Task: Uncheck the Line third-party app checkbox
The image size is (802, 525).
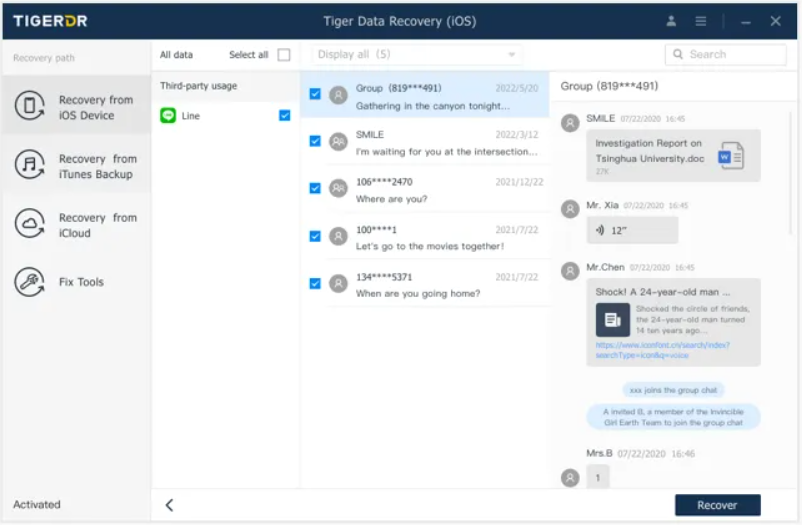Action: point(285,116)
